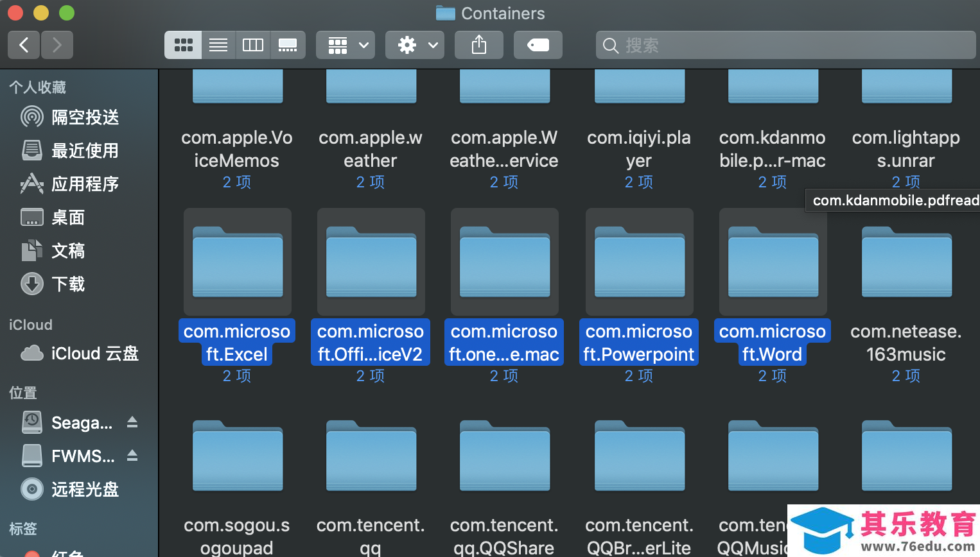Click the com.kdanmobile.p...r-mac folder label
The width and height of the screenshot is (980, 557).
773,149
